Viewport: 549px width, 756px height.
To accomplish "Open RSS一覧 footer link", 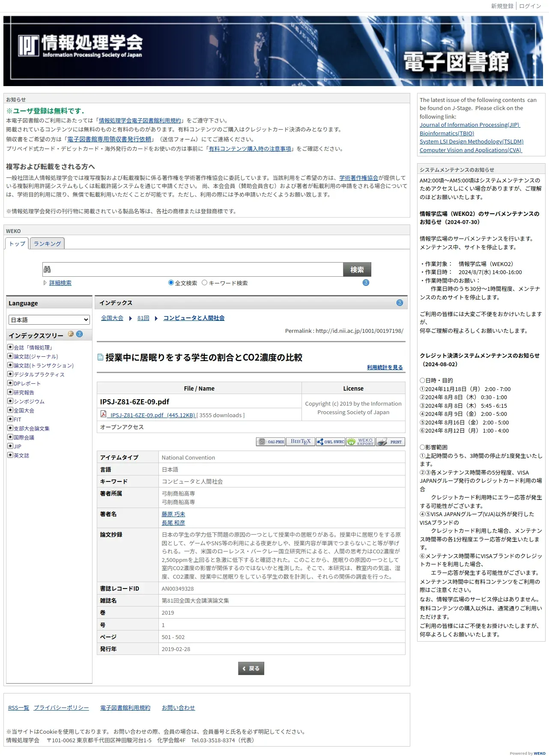I will pos(18,708).
